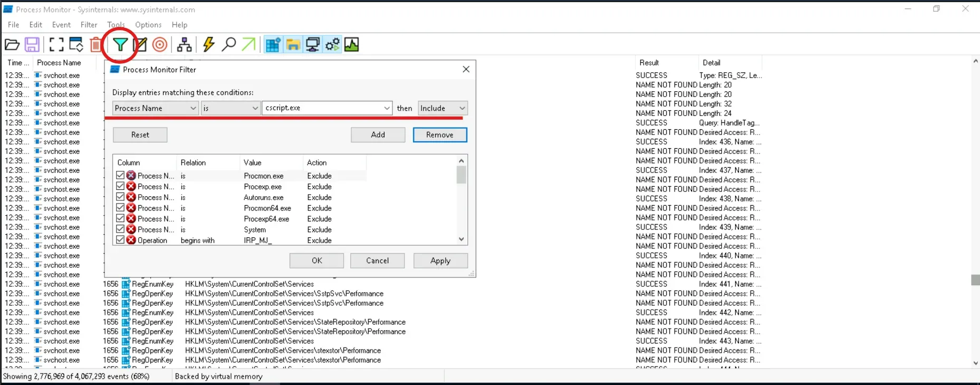Open the Edit menu
Image resolution: width=980 pixels, height=385 pixels.
(x=36, y=25)
